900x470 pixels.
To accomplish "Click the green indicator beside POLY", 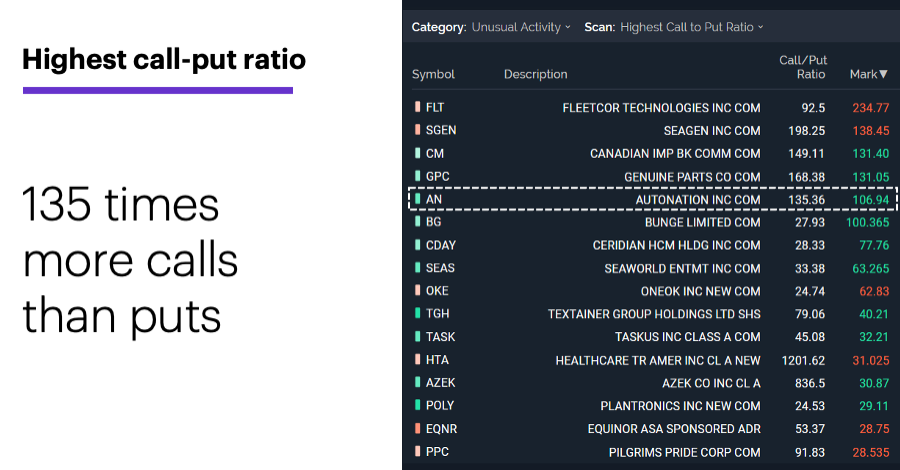I will [417, 406].
